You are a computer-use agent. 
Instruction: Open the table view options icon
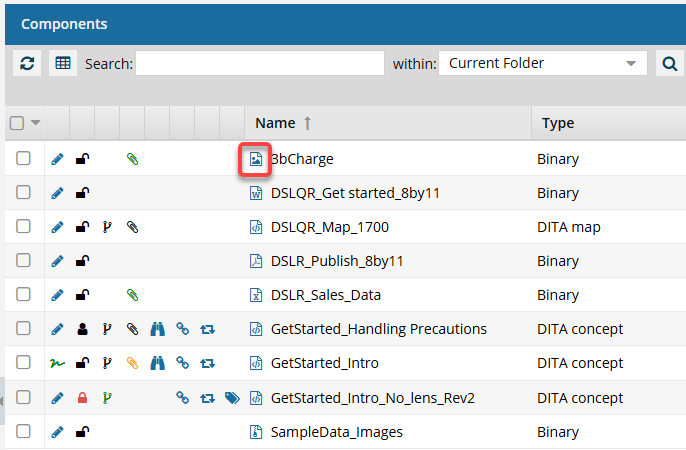[63, 63]
